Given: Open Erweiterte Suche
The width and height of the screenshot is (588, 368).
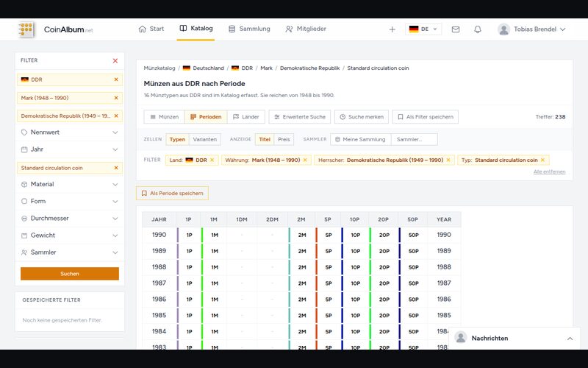Looking at the screenshot, I should click(300, 117).
